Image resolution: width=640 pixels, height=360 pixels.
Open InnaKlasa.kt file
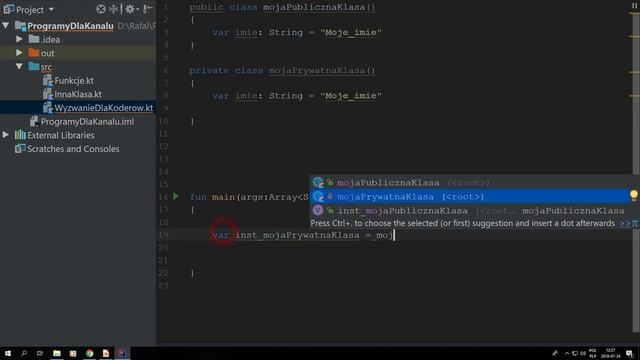(x=78, y=94)
